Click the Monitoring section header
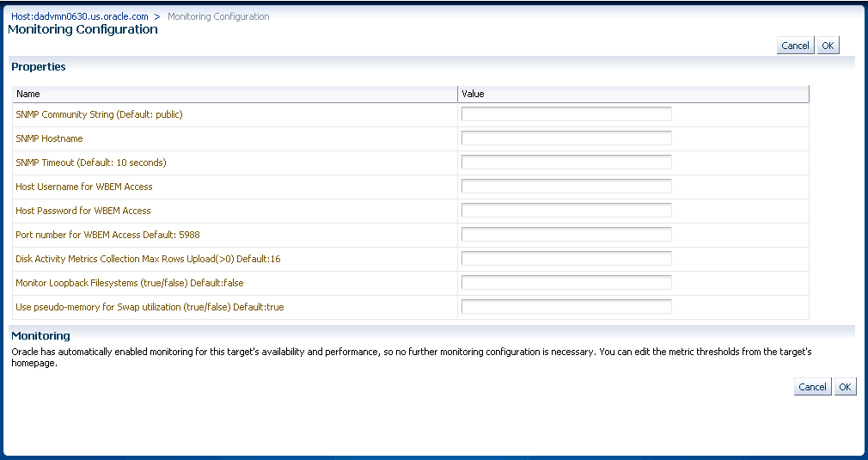The height and width of the screenshot is (460, 868). (40, 335)
